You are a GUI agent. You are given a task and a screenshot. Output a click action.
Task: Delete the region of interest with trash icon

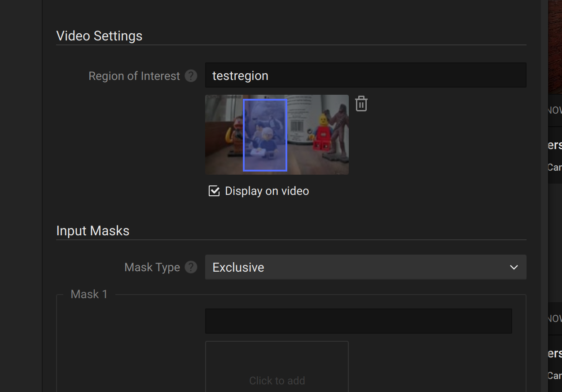361,104
